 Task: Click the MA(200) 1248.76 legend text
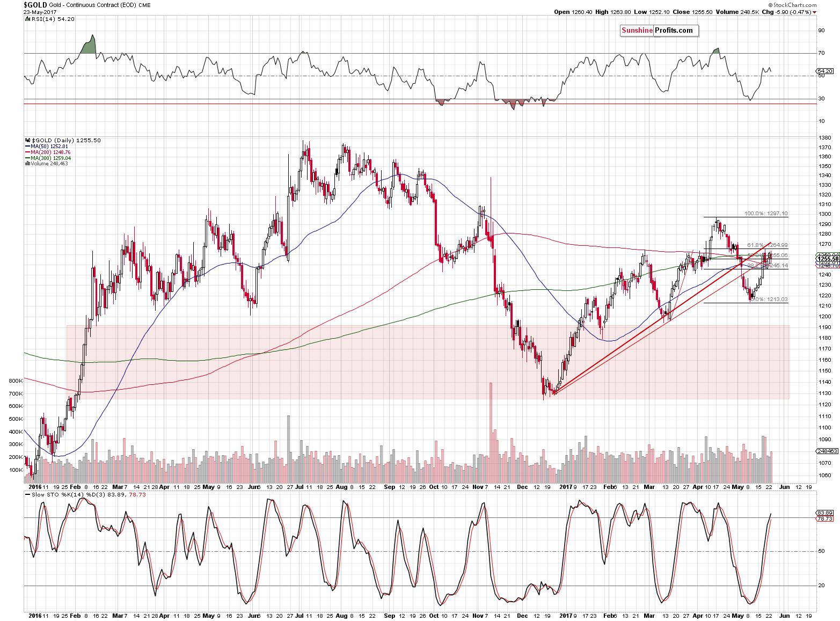[x=50, y=152]
